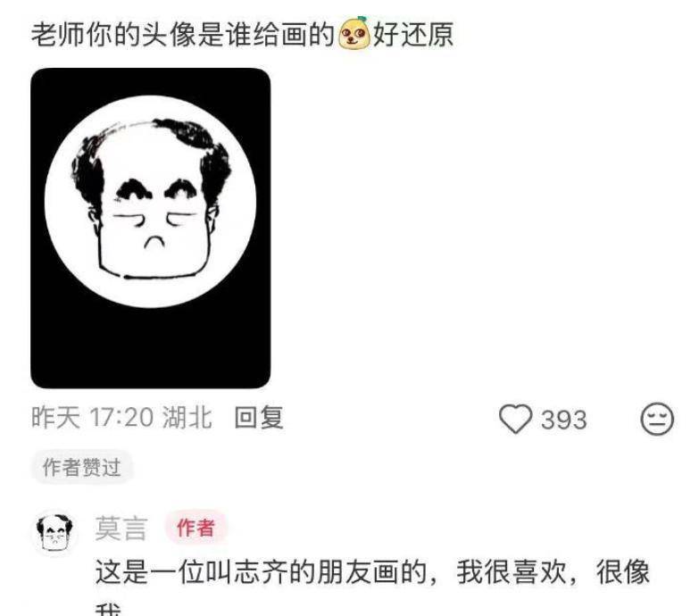This screenshot has width=699, height=616.
Task: Tap the red 作者 badge next to 莫言
Action: point(196,528)
